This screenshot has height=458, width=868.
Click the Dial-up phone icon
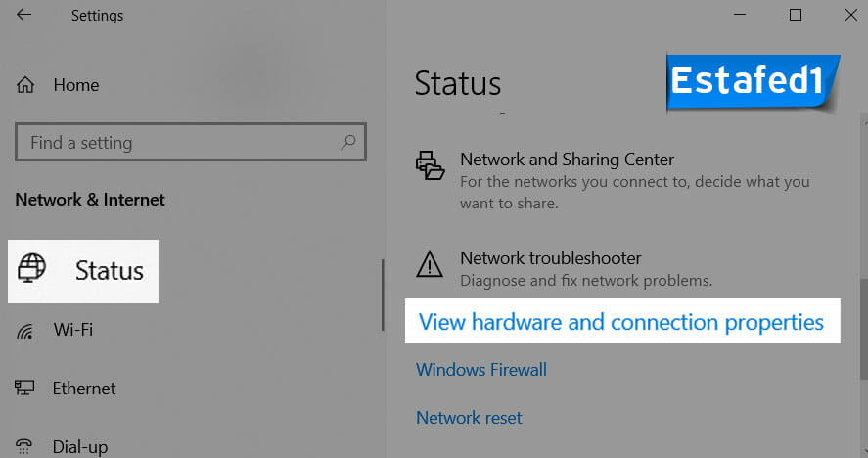click(x=23, y=446)
